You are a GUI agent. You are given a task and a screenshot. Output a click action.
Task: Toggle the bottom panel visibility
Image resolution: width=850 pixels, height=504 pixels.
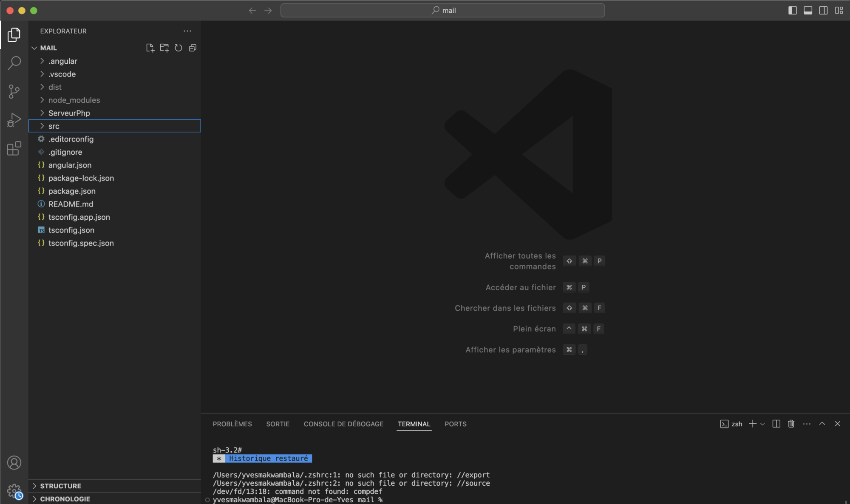point(808,11)
